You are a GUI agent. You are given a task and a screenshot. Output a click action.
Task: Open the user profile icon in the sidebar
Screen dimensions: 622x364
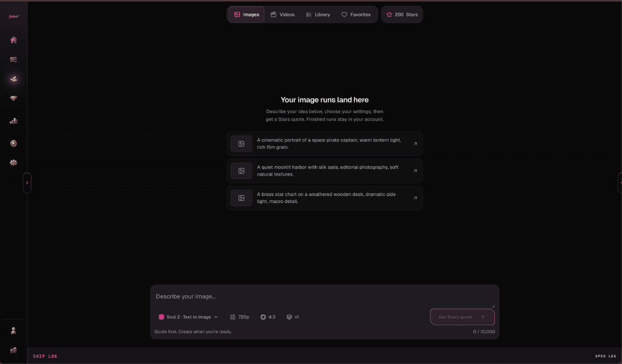click(x=13, y=331)
